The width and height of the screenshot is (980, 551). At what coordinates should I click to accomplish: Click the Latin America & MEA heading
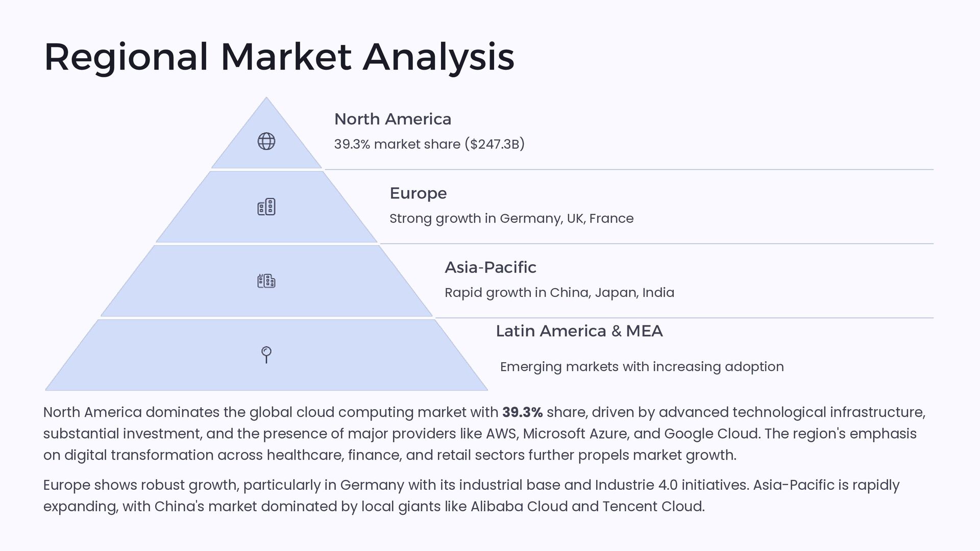click(579, 331)
